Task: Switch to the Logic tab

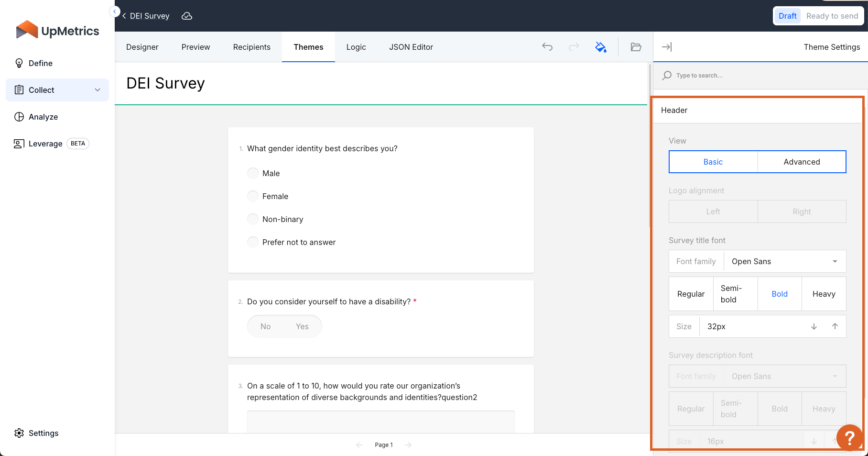Action: (356, 47)
